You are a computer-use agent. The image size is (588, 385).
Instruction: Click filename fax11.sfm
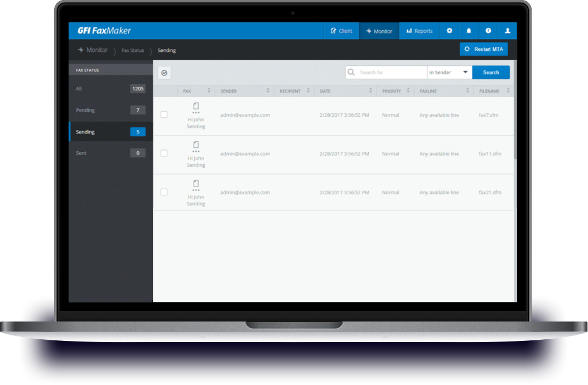click(490, 153)
